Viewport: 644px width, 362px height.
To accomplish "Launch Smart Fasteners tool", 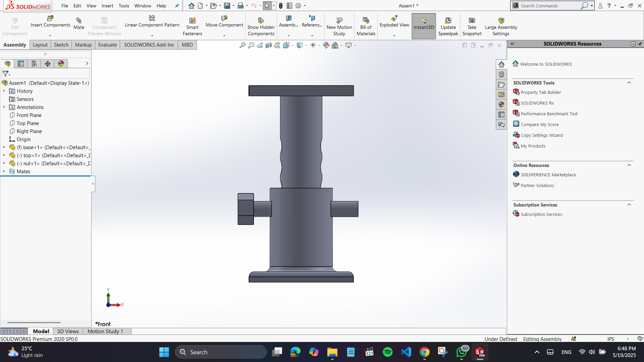I will [x=192, y=26].
